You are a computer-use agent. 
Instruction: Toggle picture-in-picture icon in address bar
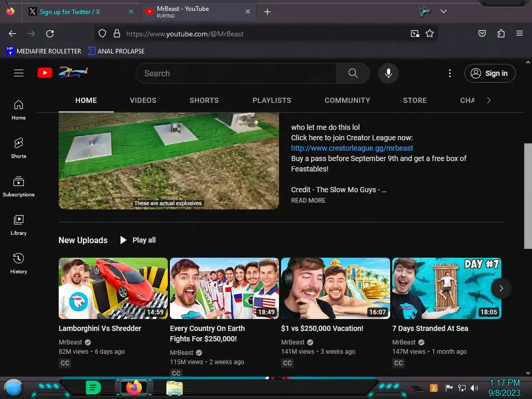(x=415, y=34)
